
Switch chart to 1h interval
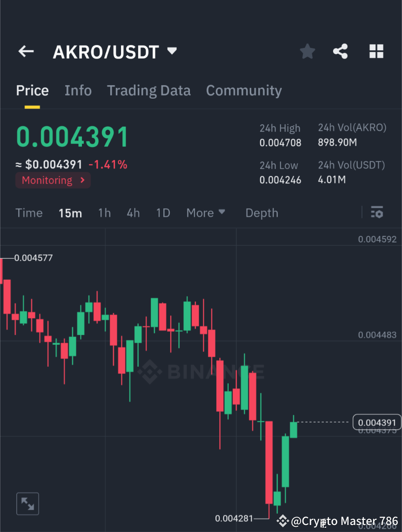point(104,213)
